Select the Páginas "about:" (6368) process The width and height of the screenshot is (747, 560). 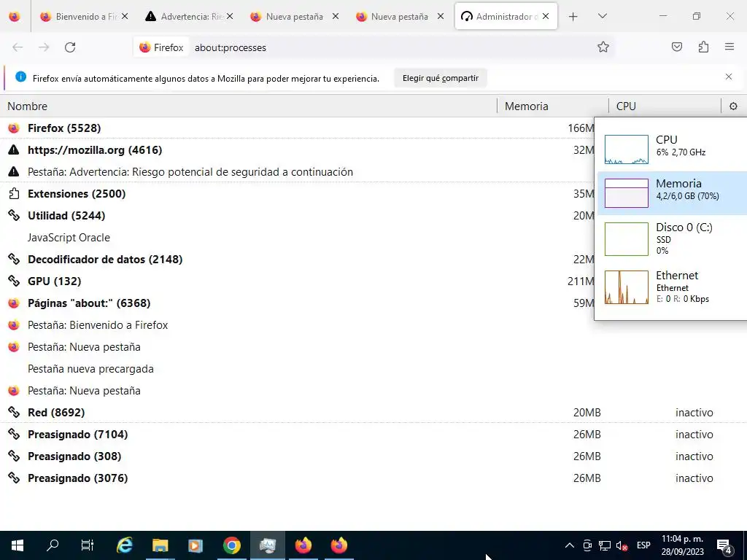click(298, 303)
